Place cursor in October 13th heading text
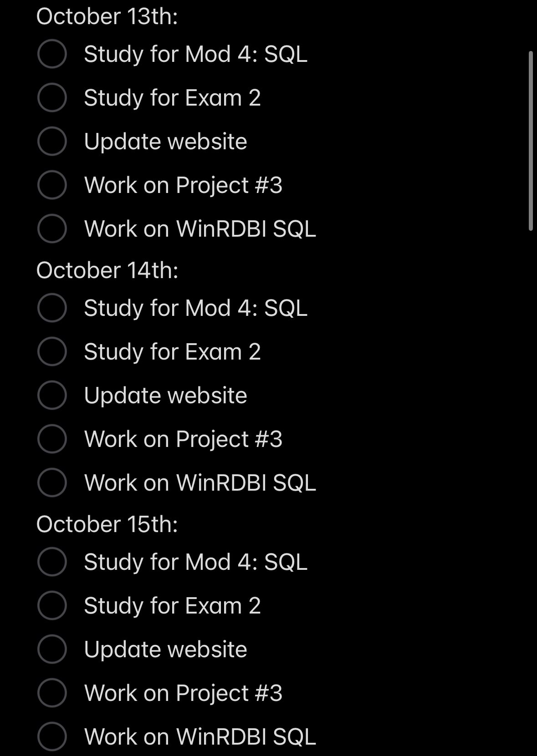The width and height of the screenshot is (537, 756). [x=107, y=16]
